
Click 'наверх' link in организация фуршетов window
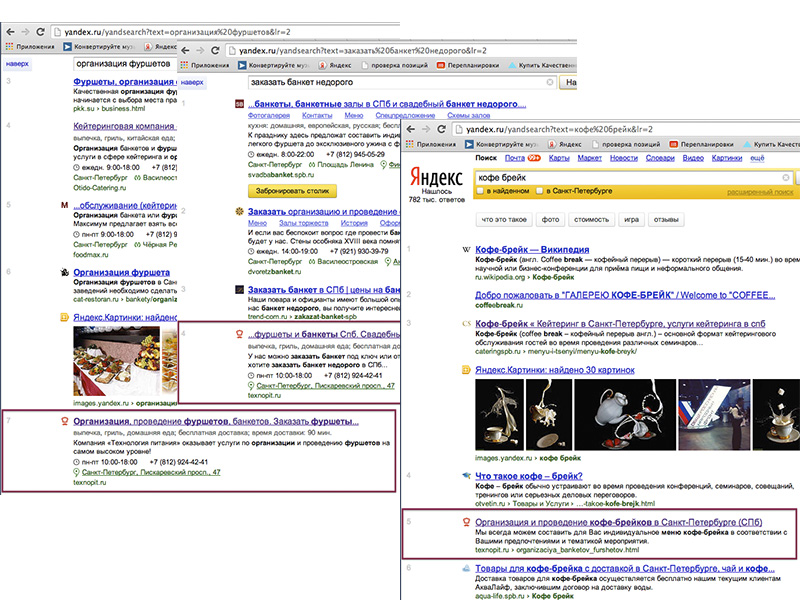17,64
